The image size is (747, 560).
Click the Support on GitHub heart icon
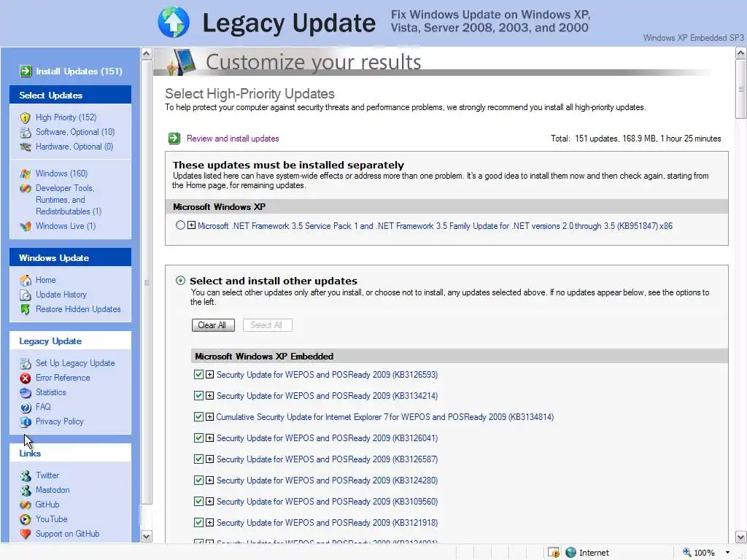(26, 534)
